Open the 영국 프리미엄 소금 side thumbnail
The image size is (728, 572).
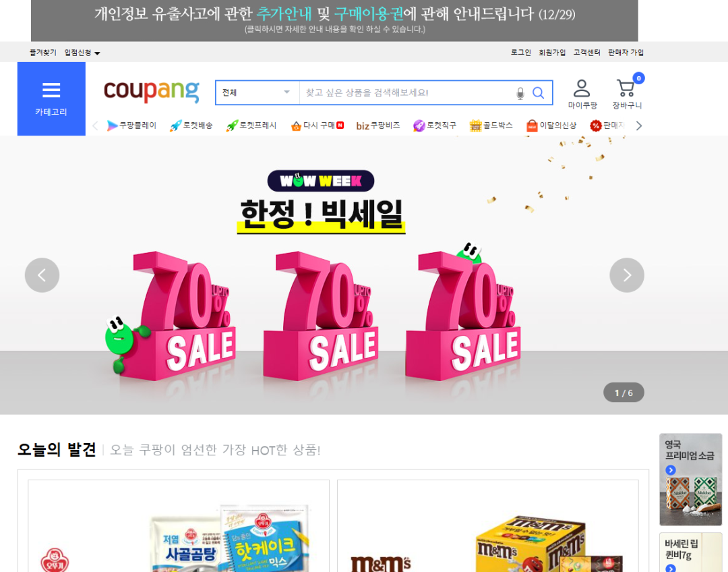[690, 479]
